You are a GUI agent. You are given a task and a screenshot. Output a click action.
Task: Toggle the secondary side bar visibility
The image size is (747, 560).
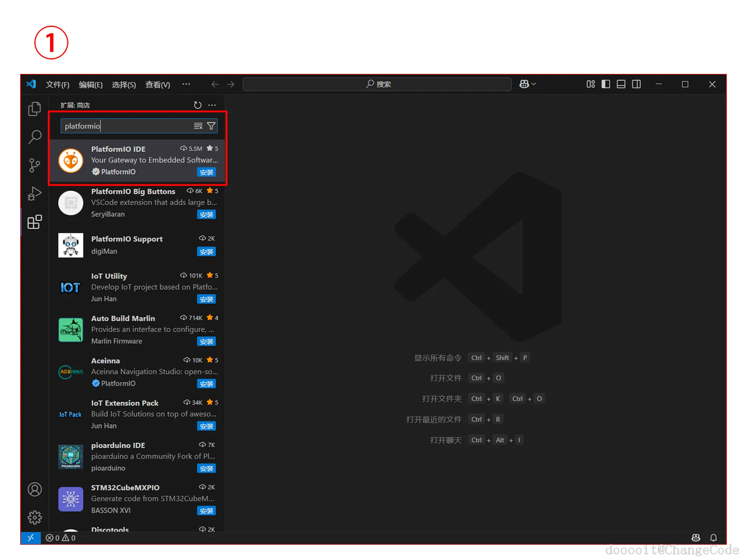tap(636, 84)
